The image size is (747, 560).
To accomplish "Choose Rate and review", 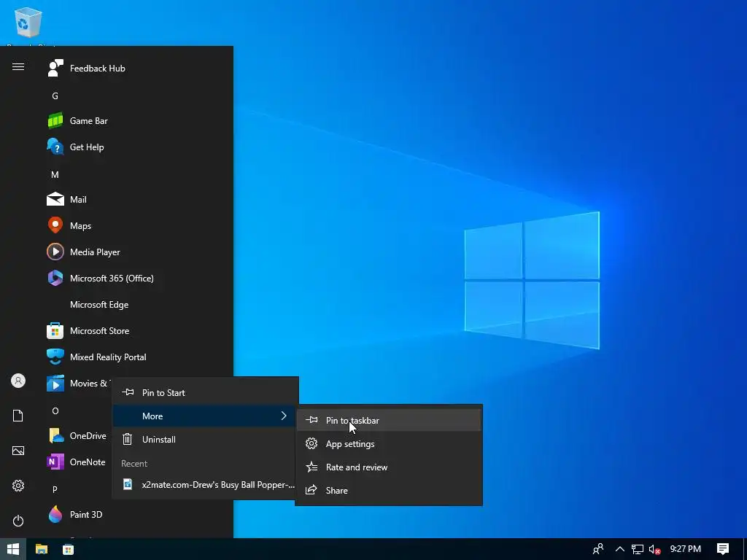I will [x=389, y=467].
